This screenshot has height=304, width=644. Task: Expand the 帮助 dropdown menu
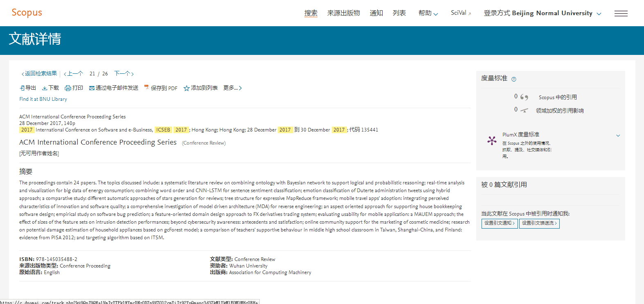428,13
